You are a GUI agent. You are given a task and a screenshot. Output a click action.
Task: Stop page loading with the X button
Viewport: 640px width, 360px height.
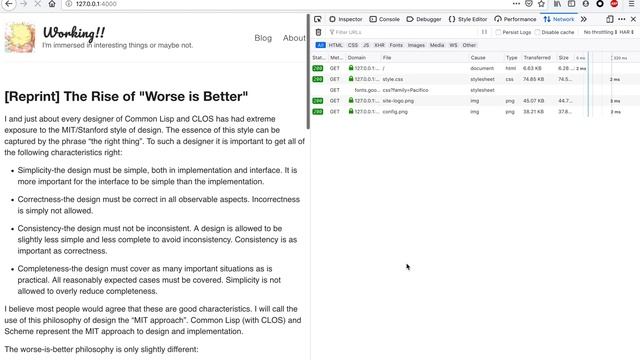[x=38, y=4]
